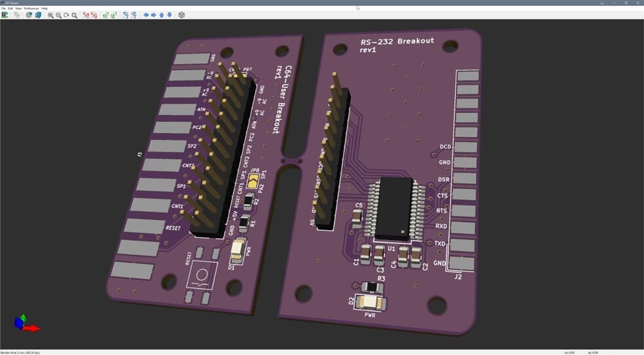Open the File menu
644x355 pixels.
pyautogui.click(x=3, y=9)
